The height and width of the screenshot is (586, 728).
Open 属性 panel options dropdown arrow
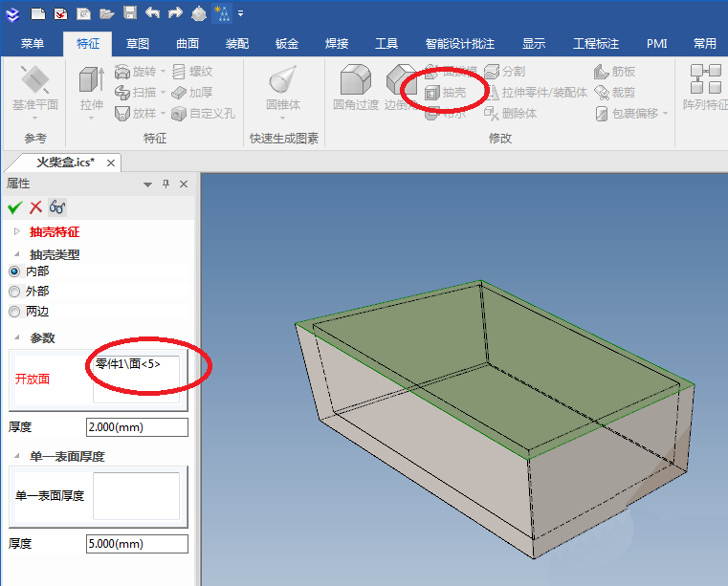[147, 184]
